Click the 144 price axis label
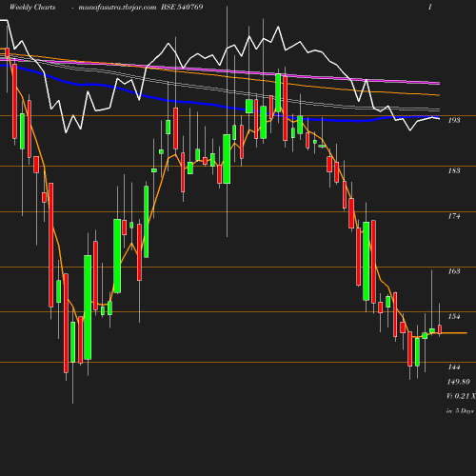Image resolution: width=476 pixels, height=476 pixels. tap(454, 367)
